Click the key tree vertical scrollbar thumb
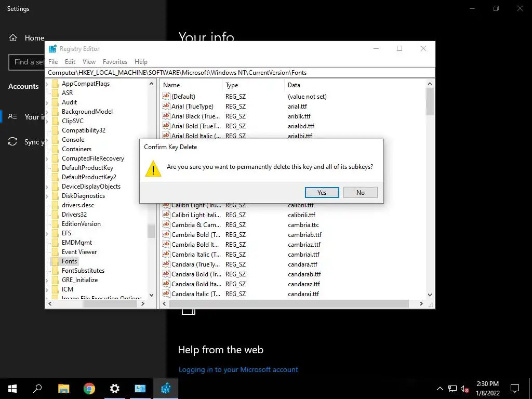The image size is (532, 399). pos(151,231)
